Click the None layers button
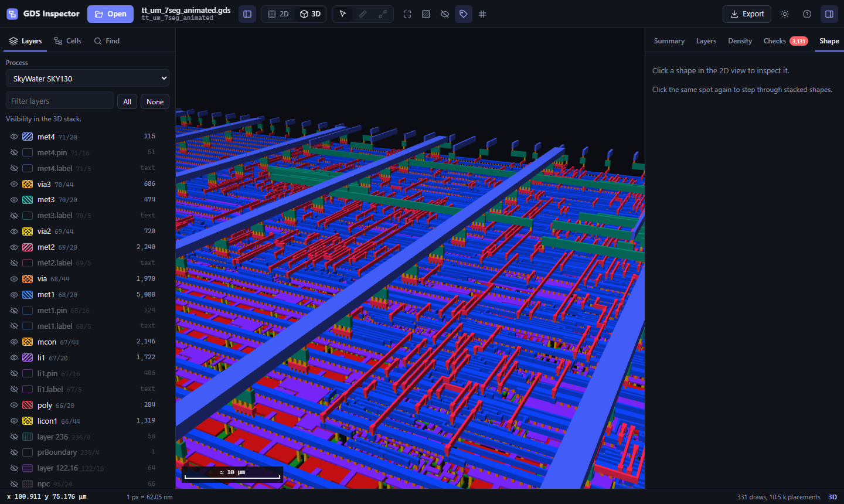This screenshot has height=504, width=844. pos(155,101)
